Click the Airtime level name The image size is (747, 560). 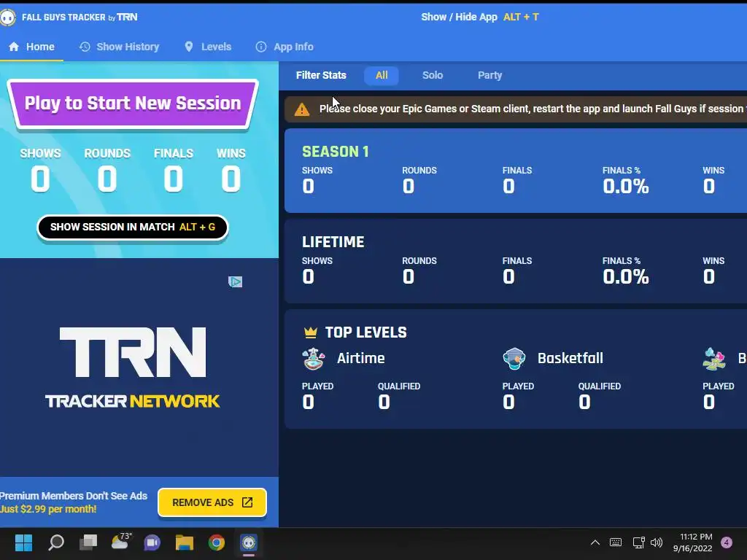(361, 358)
